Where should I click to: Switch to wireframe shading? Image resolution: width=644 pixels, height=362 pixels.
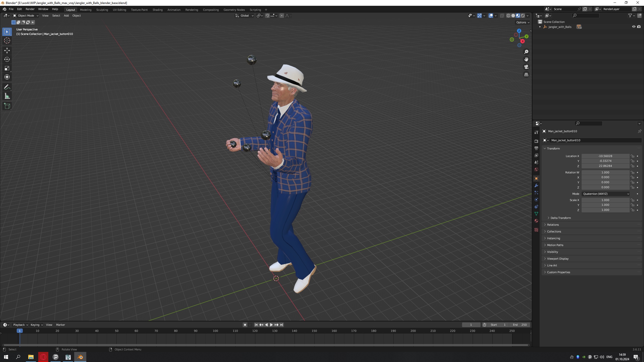[x=508, y=16]
